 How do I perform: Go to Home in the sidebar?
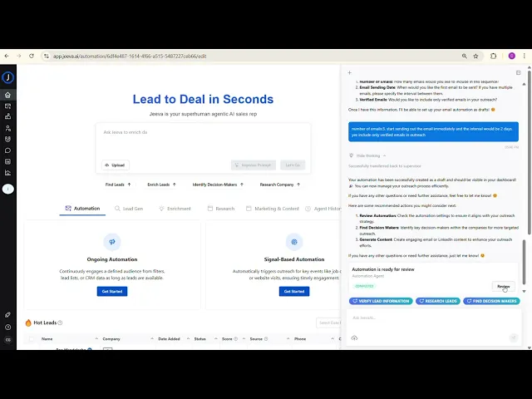click(x=7, y=95)
